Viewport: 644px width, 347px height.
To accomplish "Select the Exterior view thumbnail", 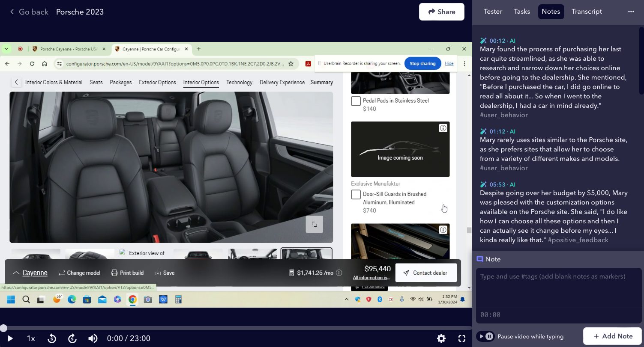I will [x=144, y=254].
